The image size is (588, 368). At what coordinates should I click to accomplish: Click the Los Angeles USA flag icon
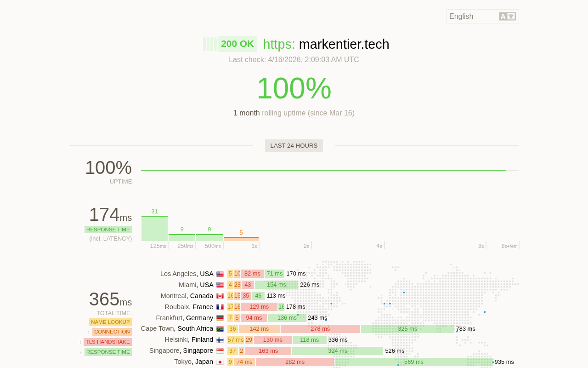click(x=220, y=274)
